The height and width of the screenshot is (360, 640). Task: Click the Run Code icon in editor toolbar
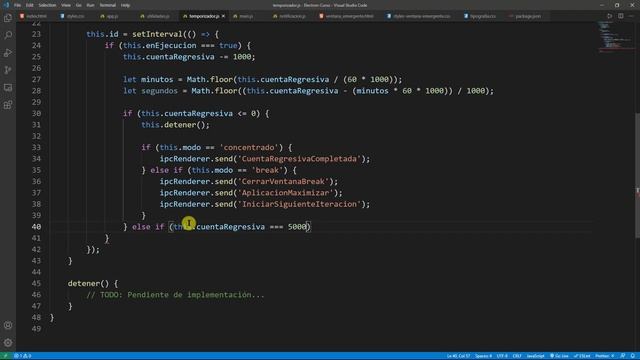tap(609, 16)
